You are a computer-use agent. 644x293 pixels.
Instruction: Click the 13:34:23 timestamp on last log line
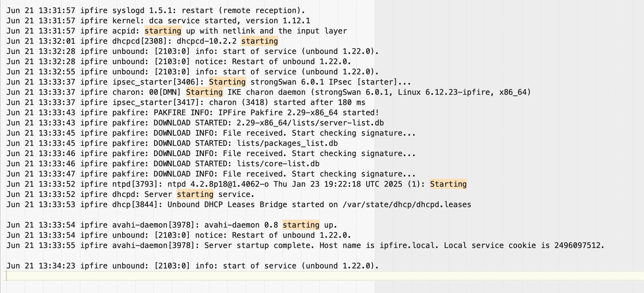click(57, 266)
